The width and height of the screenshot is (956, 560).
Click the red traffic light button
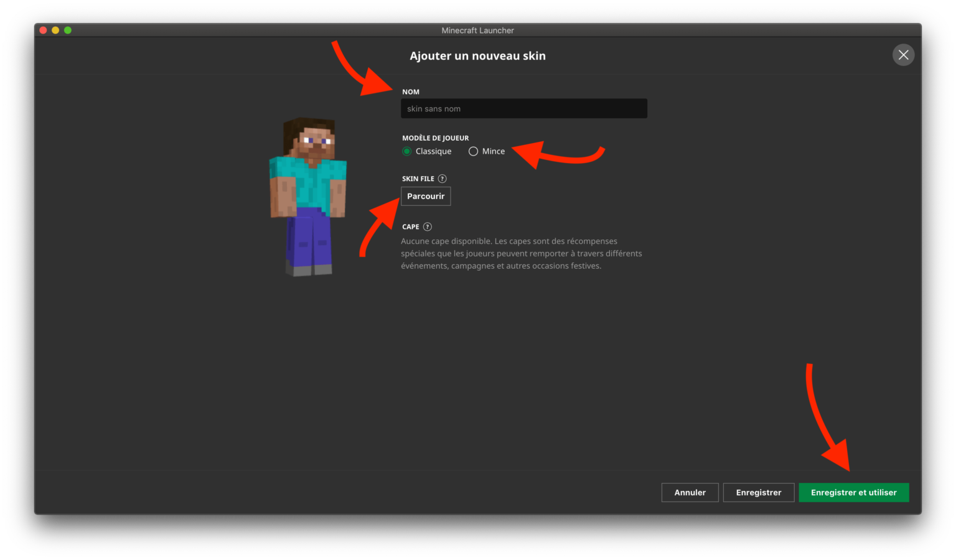[x=42, y=29]
